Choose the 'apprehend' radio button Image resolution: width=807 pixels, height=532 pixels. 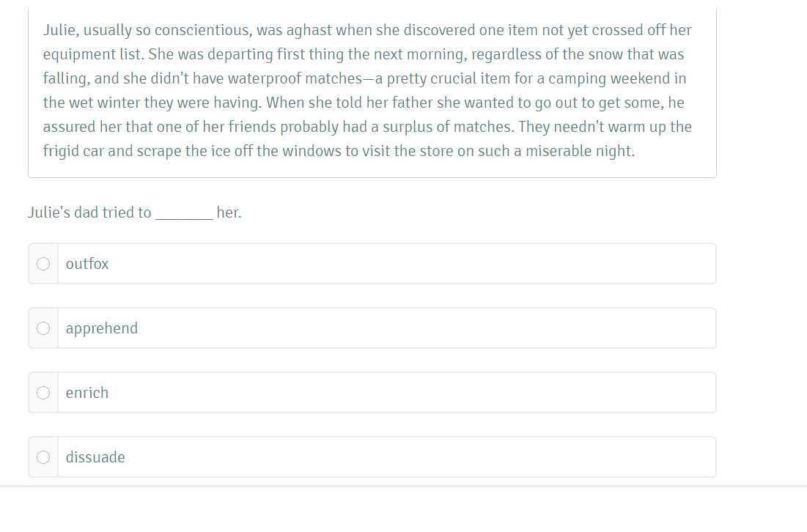(x=43, y=328)
